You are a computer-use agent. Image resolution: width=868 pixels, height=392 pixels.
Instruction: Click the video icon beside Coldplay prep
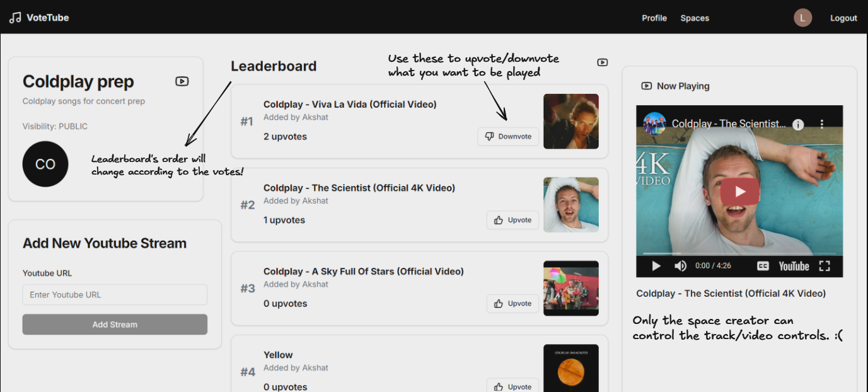tap(182, 81)
